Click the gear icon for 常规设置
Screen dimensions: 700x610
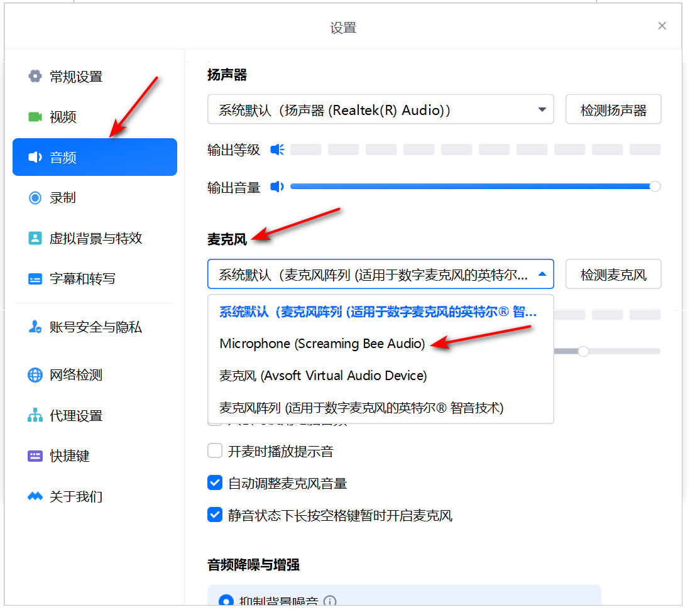point(35,77)
